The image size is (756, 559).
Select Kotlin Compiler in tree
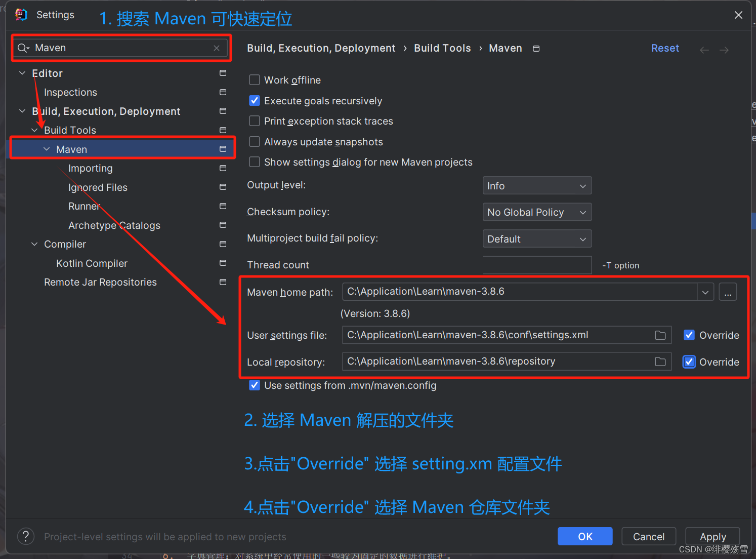pyautogui.click(x=92, y=263)
